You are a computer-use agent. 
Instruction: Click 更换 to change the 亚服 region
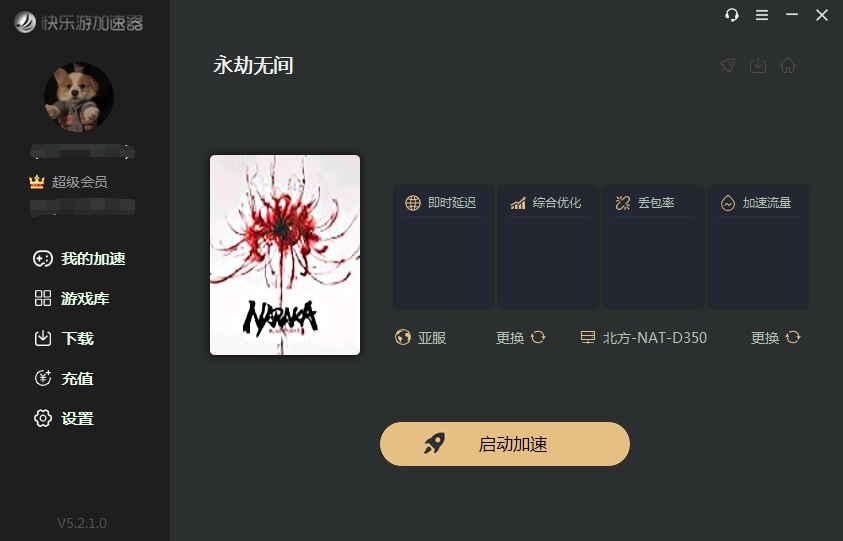pos(510,338)
